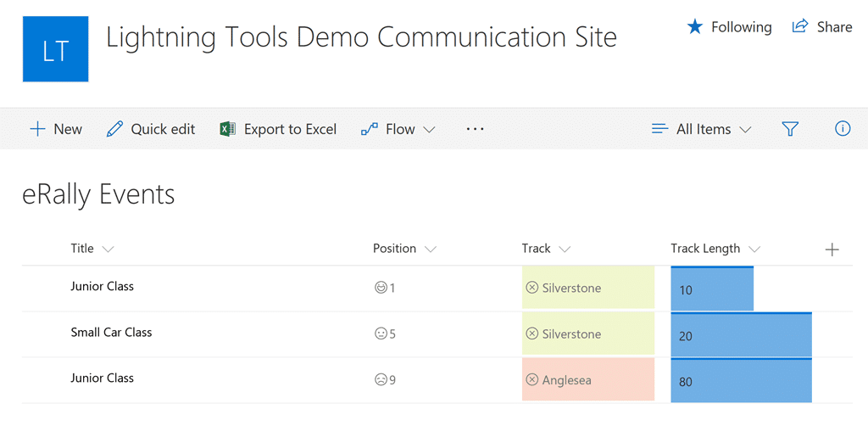Sort by the Position column header

394,248
